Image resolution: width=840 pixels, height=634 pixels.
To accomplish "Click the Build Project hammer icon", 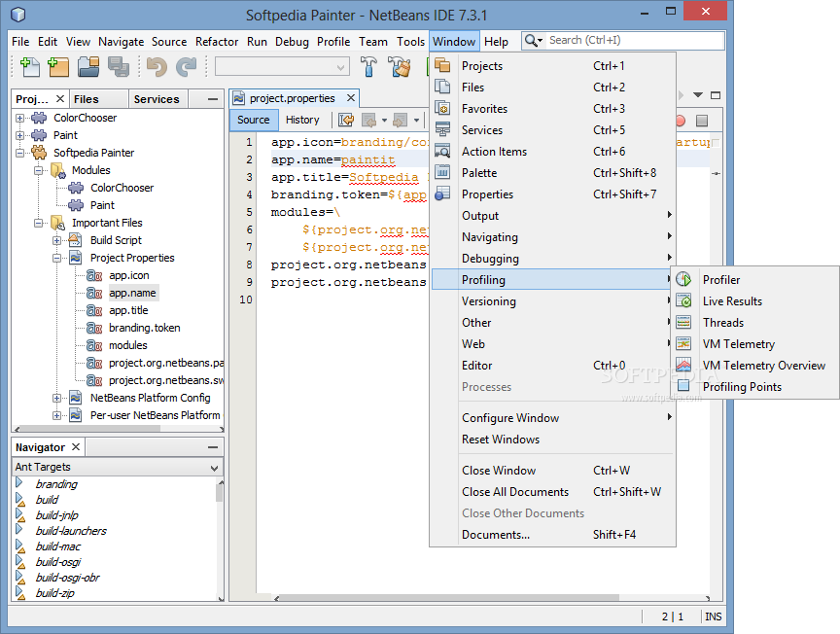I will coord(368,67).
